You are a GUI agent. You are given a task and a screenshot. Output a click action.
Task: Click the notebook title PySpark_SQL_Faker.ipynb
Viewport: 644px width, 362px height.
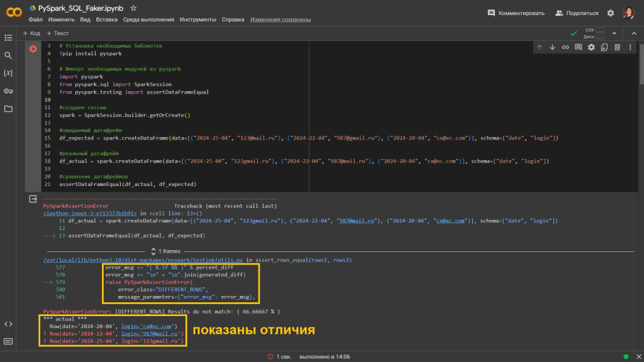click(80, 8)
